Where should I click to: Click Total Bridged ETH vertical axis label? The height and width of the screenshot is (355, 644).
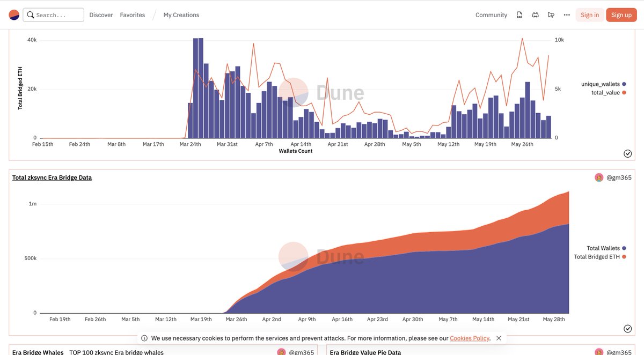[20, 87]
